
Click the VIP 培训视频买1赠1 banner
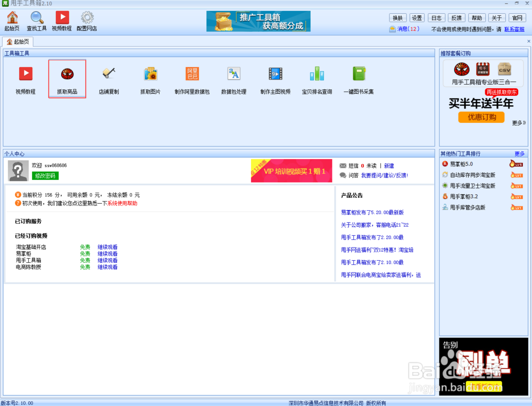coord(292,171)
